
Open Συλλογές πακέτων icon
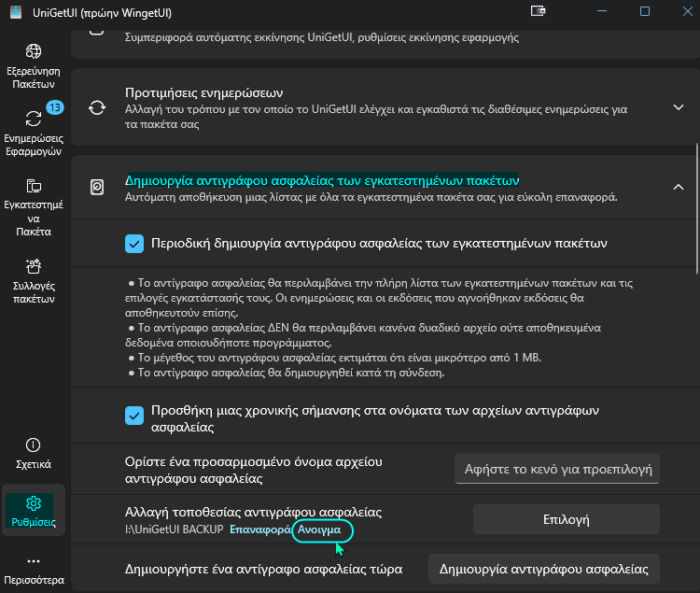tap(34, 266)
